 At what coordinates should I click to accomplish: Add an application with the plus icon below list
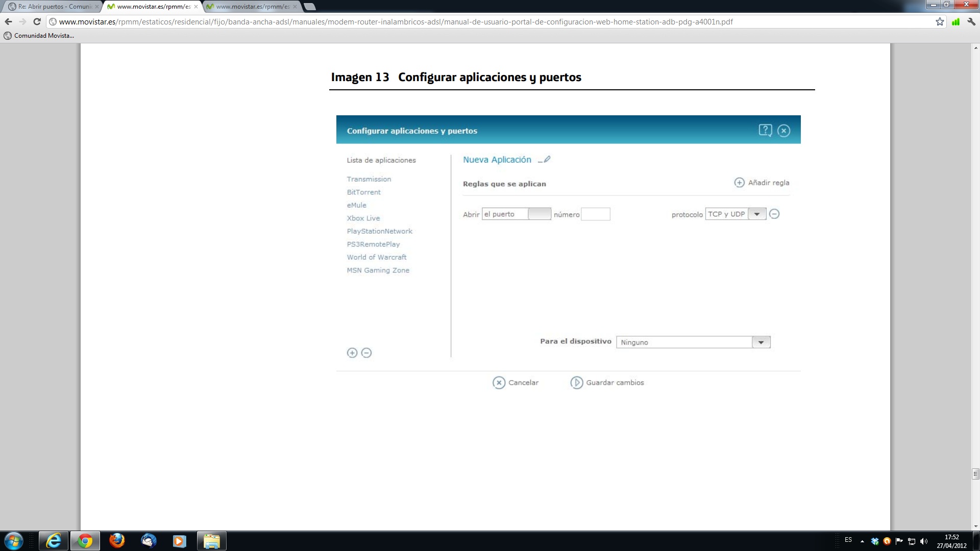[x=352, y=353]
